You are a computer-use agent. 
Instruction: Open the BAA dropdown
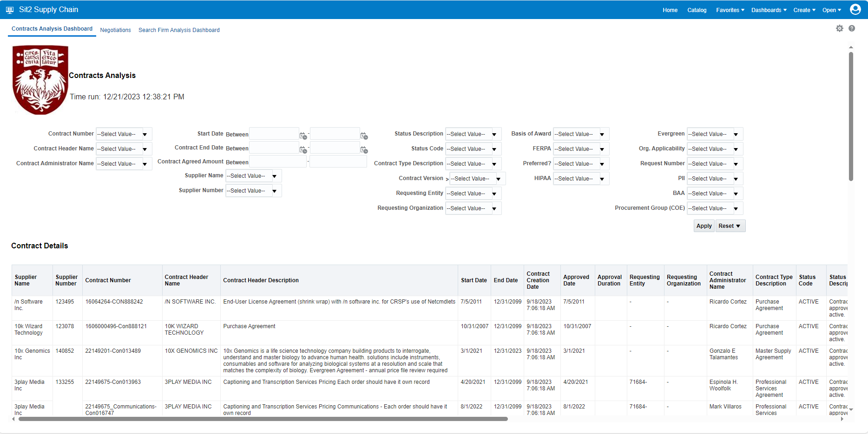click(736, 194)
